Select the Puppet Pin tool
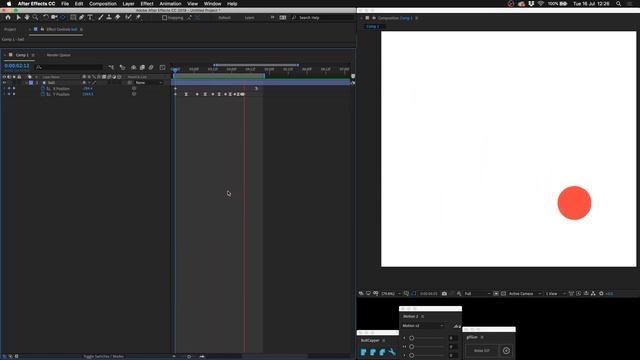 [138, 18]
